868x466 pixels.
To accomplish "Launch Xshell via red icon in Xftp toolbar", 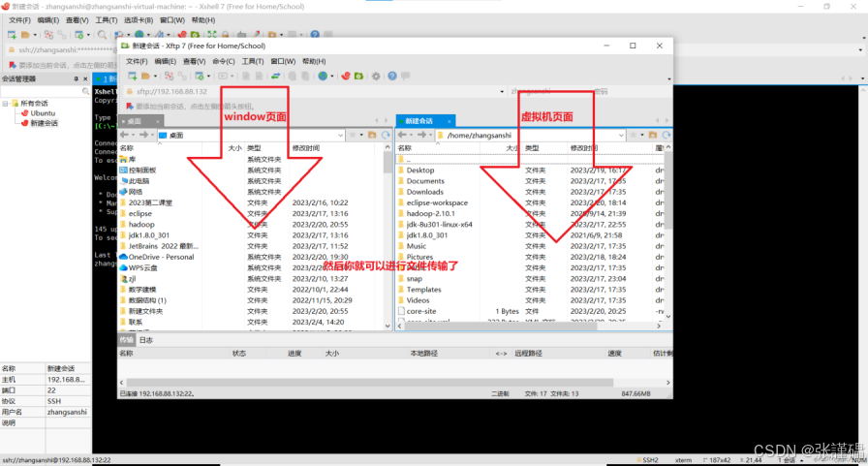I will [x=346, y=76].
